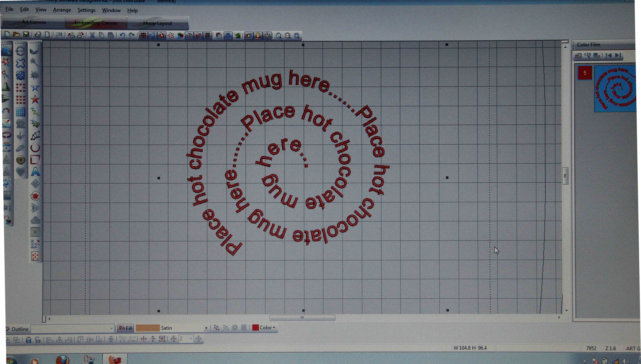641x364 pixels.
Task: Open the Satin fill type dropdown
Action: coord(206,328)
